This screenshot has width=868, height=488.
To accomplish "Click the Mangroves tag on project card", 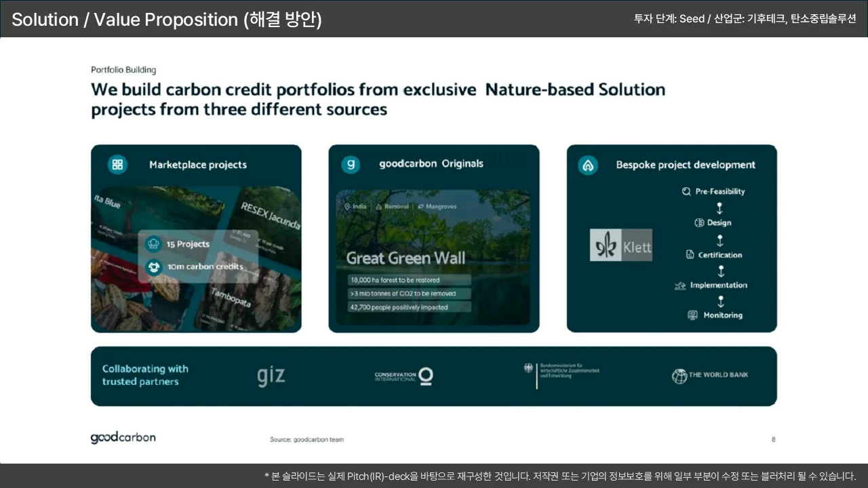I will coord(438,207).
